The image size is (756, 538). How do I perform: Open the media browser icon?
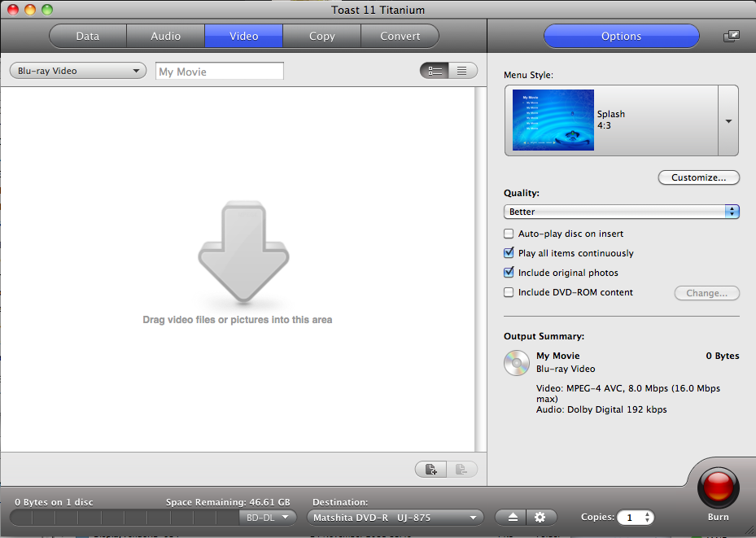pyautogui.click(x=732, y=36)
